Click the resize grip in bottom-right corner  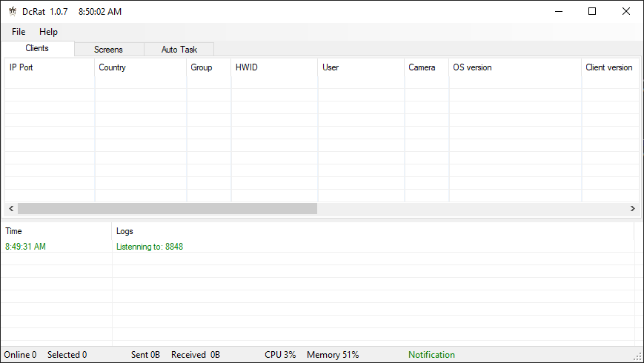[637, 356]
